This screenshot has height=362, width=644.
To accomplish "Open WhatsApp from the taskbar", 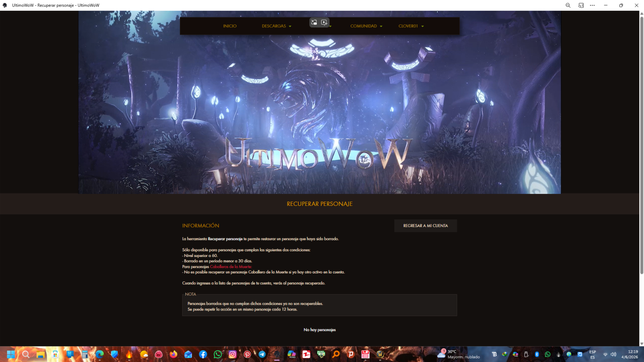I will [218, 354].
